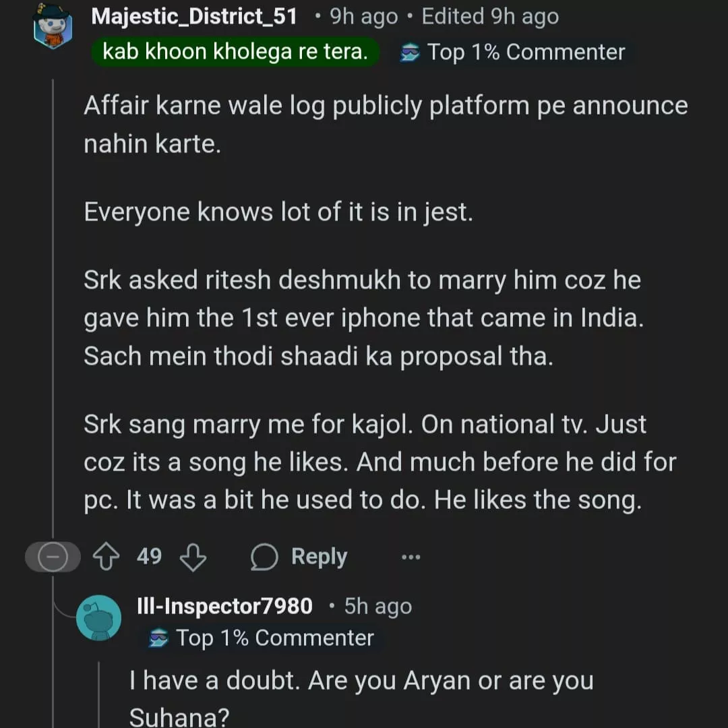
Task: Tap Top 1% Commenter badge under Ill-Inspector7980
Action: point(262,638)
